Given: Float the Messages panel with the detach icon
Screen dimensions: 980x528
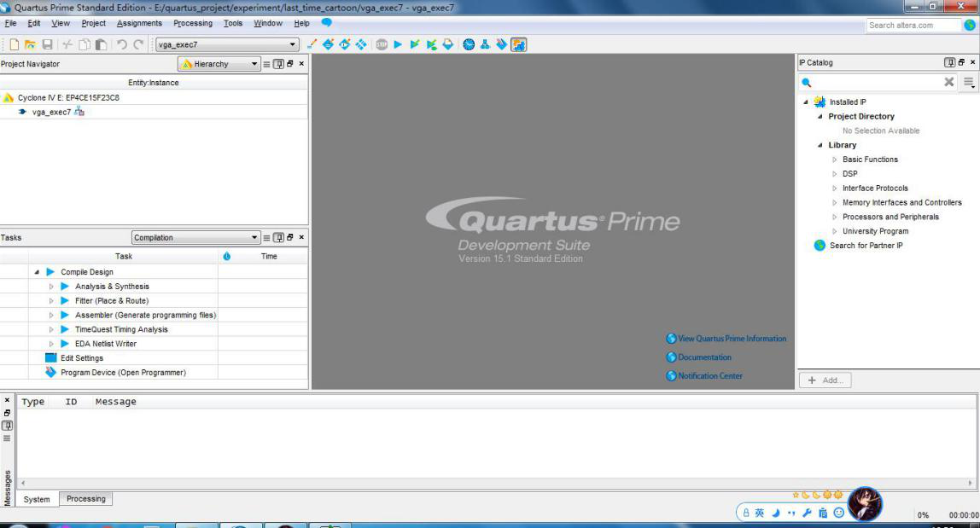Looking at the screenshot, I should point(7,412).
